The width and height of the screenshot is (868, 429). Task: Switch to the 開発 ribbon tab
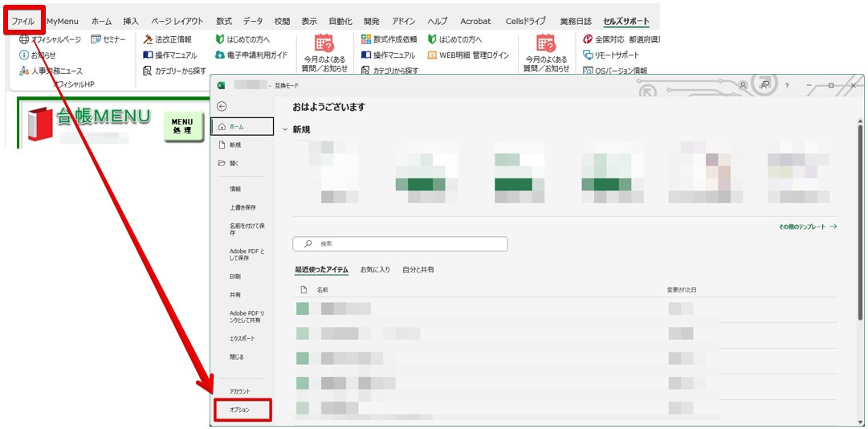coord(372,22)
